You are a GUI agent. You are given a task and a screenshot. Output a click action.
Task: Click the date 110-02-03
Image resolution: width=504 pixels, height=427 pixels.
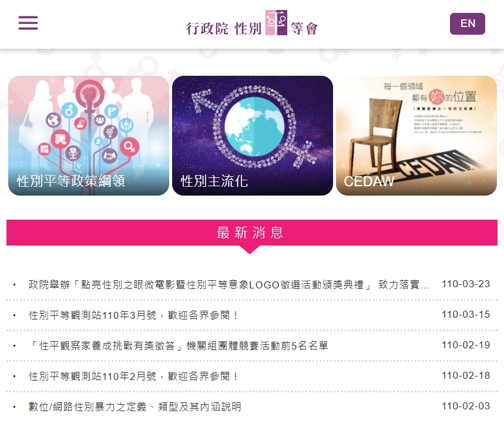pyautogui.click(x=466, y=406)
